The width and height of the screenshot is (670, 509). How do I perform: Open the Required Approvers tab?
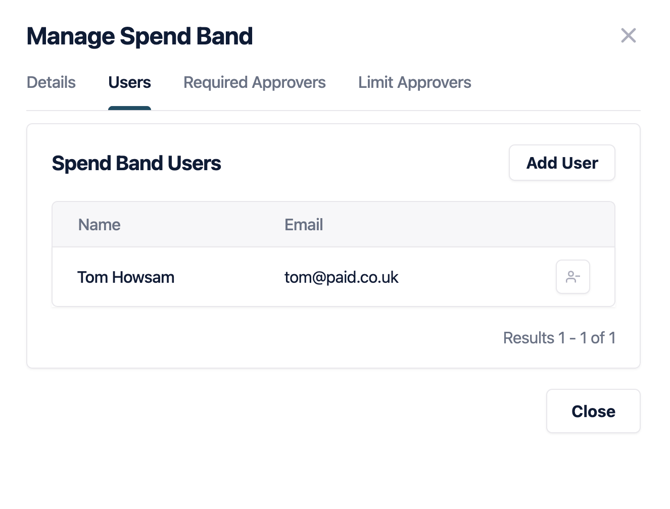click(x=254, y=83)
